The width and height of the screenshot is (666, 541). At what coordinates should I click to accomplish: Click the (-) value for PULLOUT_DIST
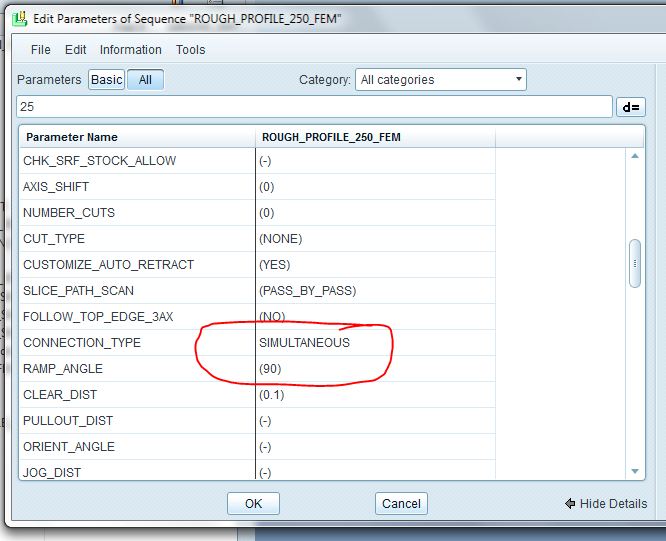265,421
